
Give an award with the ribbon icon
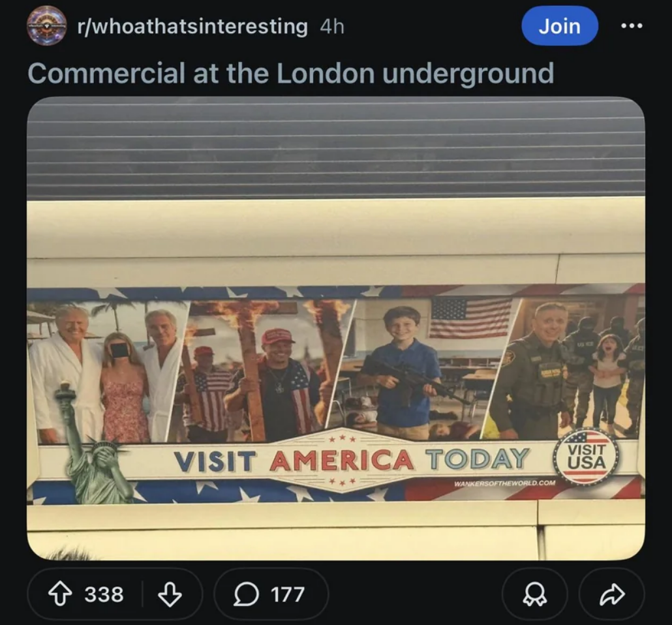pyautogui.click(x=535, y=594)
